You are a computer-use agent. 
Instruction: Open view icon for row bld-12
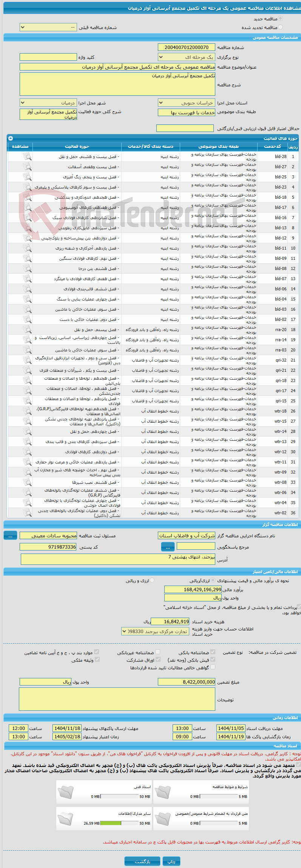[x=27, y=238]
